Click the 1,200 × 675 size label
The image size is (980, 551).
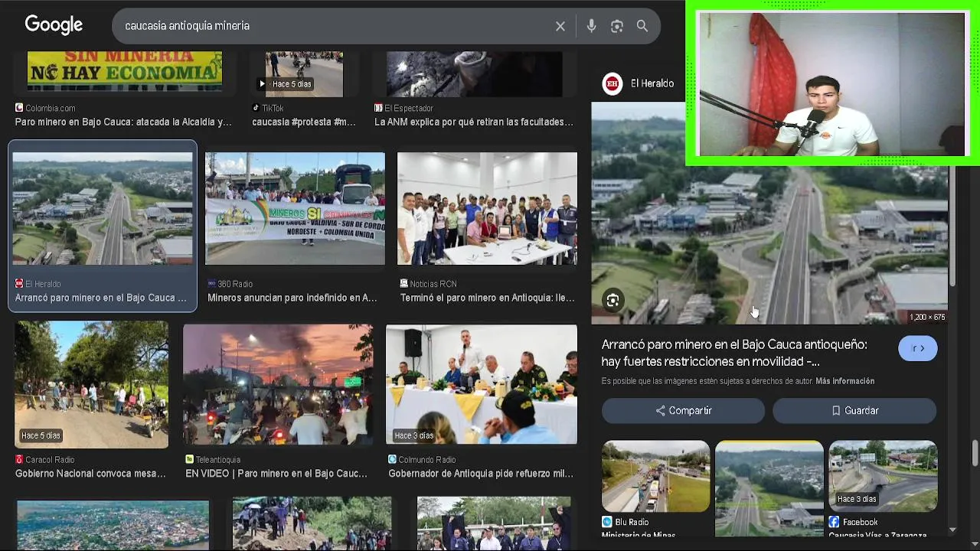coord(927,317)
